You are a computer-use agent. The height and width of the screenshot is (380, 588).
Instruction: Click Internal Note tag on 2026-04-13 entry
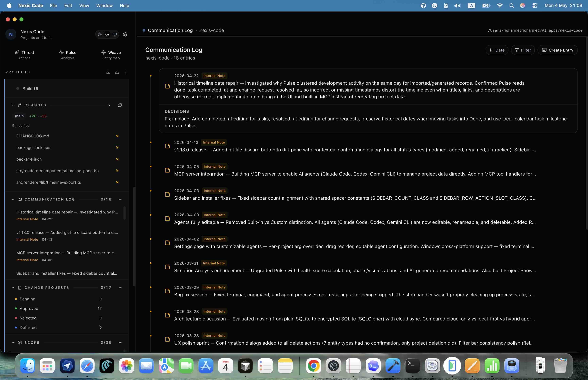pyautogui.click(x=214, y=142)
